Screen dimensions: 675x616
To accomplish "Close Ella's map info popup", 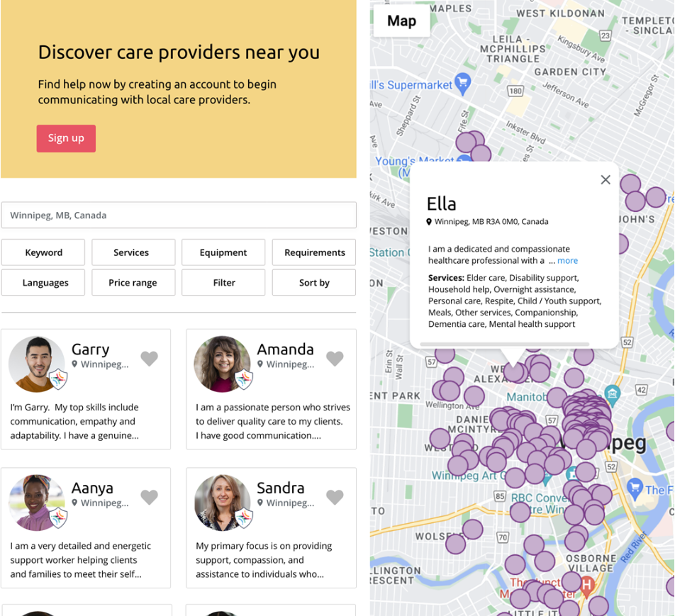I will [x=605, y=180].
